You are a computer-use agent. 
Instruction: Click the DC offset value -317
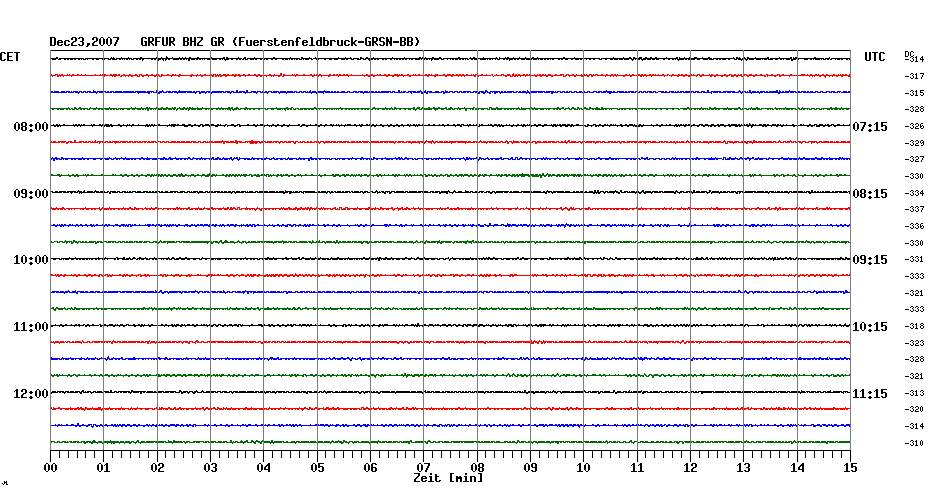point(915,77)
